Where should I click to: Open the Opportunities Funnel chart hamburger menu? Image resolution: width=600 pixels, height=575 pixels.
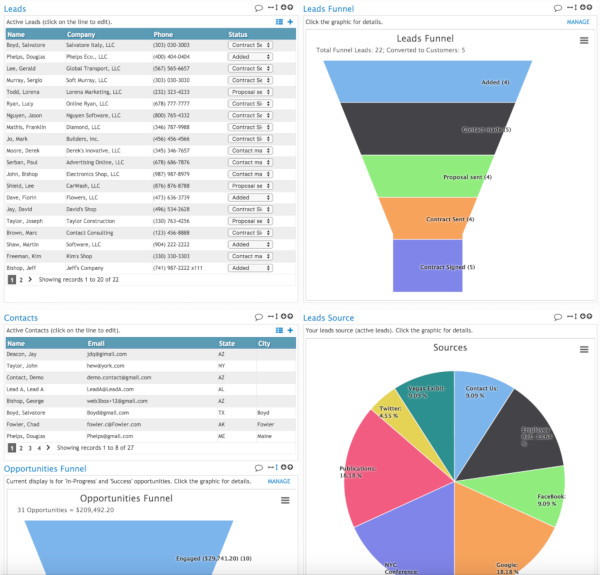point(285,500)
